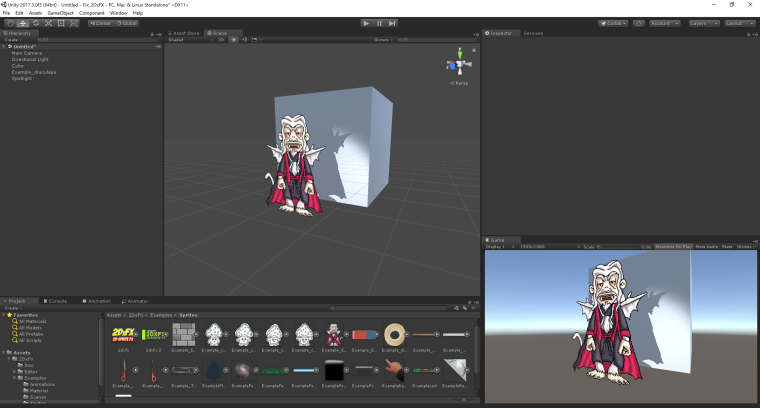Open the Hierarchy Create dropdown
760x408 pixels.
coord(13,40)
